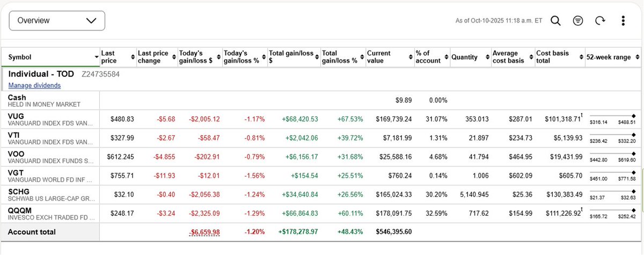
Task: Click the VOO 52-week range slider
Action: (612, 154)
